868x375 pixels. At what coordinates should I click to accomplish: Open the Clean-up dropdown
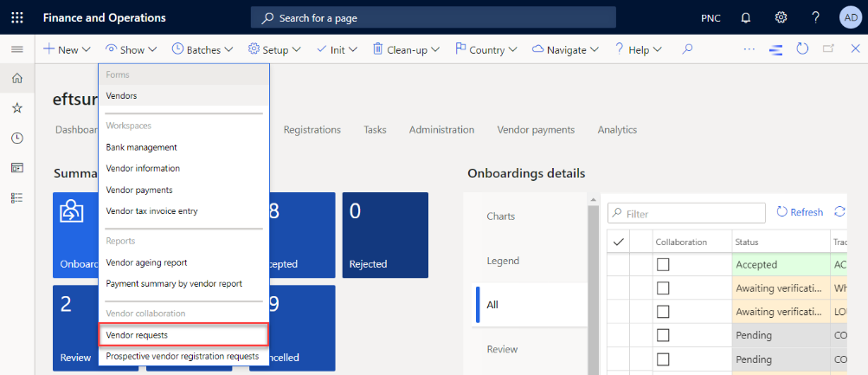coord(407,50)
